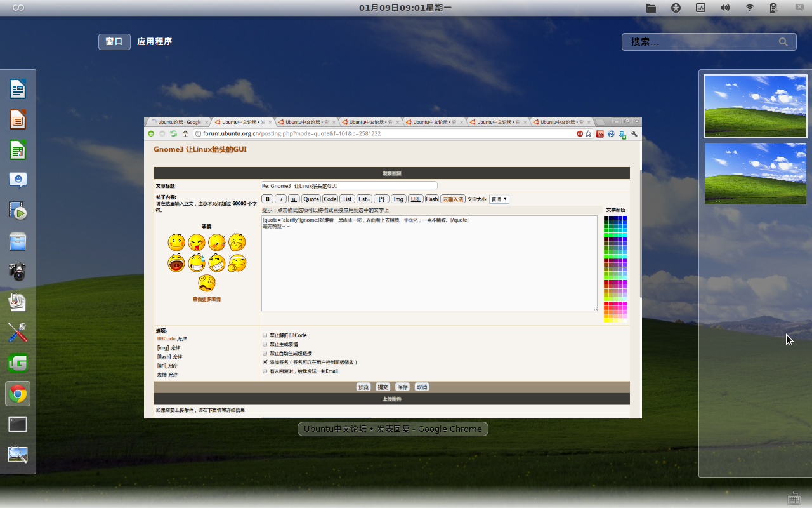
Task: Open the 文字大小 font size dropdown
Action: click(x=499, y=199)
